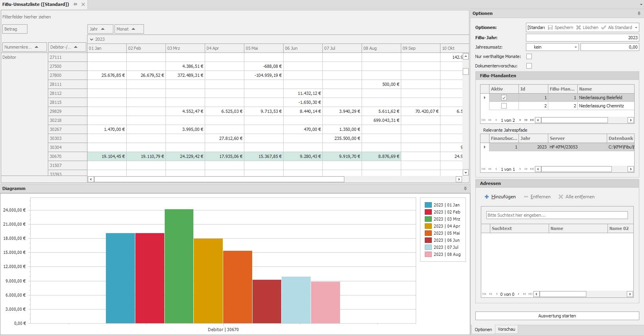
Task: Click the 2023 | 03 Mrz green legend swatch
Action: pyautogui.click(x=428, y=219)
